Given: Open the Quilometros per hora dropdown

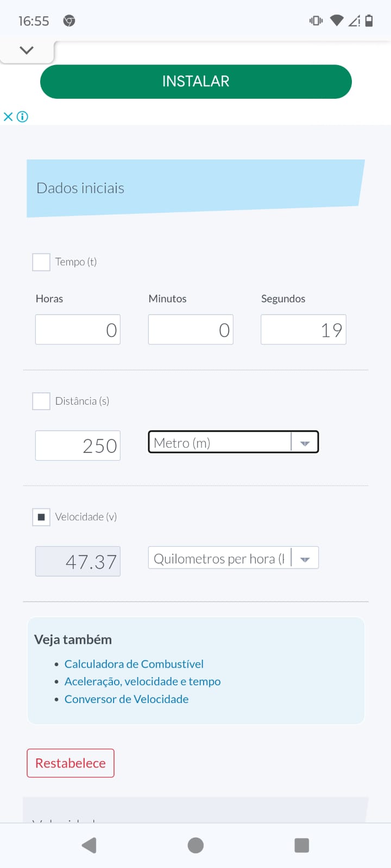Looking at the screenshot, I should [233, 558].
